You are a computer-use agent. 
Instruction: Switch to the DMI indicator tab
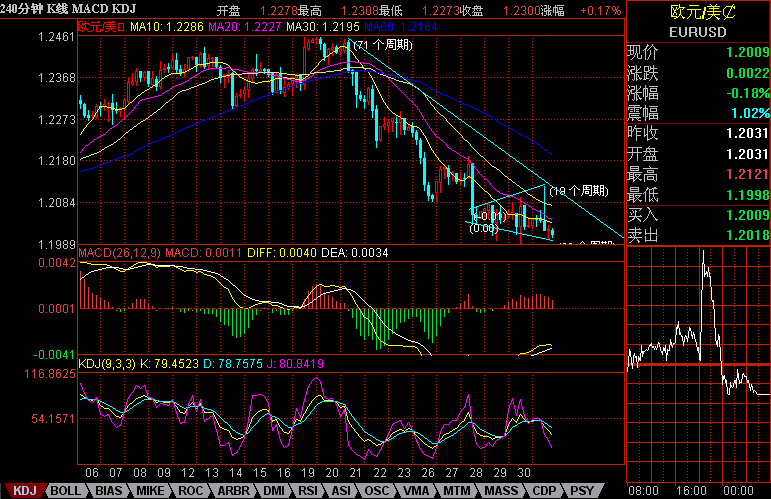pos(274,491)
